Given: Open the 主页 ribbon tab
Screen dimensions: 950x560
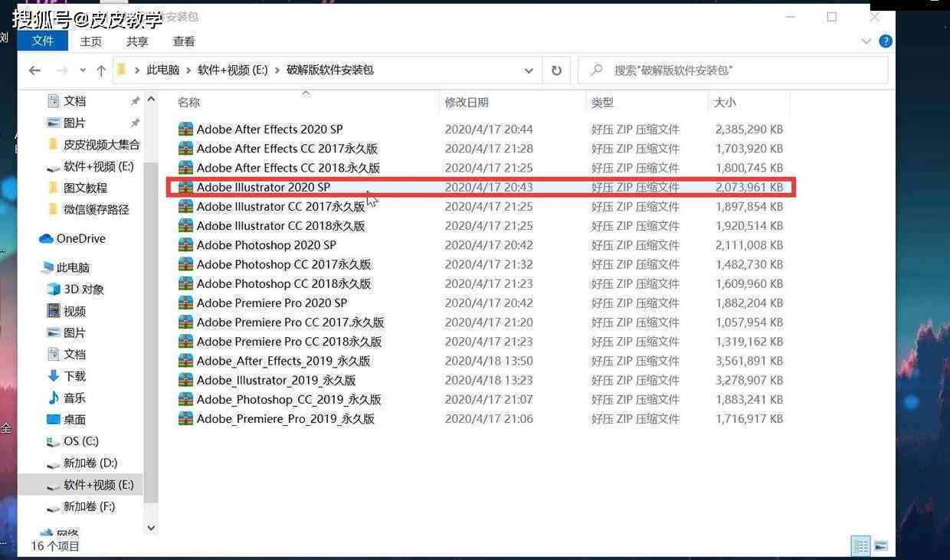Looking at the screenshot, I should click(x=91, y=41).
